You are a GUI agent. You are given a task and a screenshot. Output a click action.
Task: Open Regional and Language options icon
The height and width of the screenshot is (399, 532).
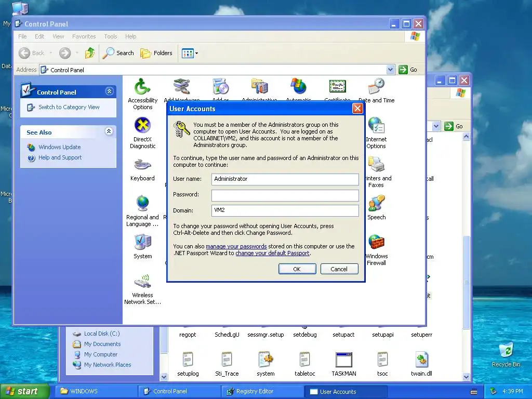pos(142,211)
